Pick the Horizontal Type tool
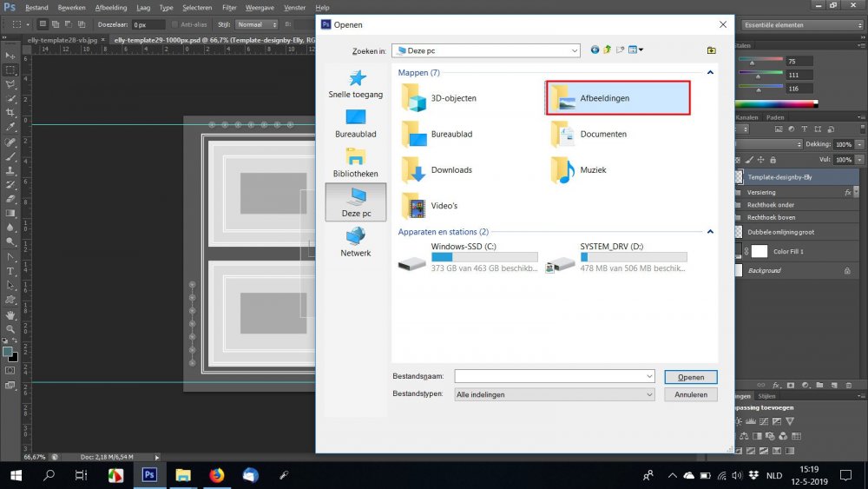Viewport: 868px width, 489px height. 10,270
